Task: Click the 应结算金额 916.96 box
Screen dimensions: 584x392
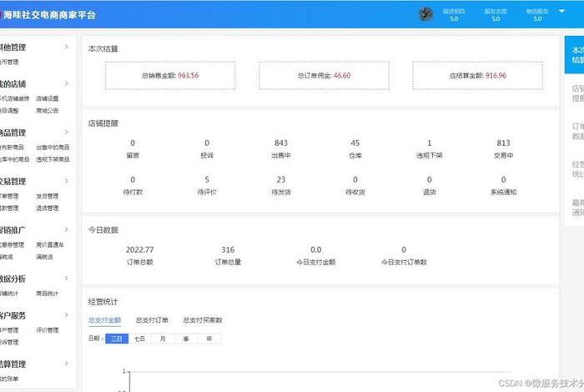Action: pyautogui.click(x=478, y=76)
